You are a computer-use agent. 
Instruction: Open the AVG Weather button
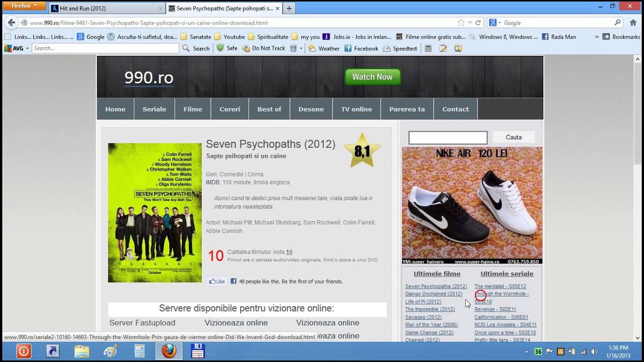324,48
